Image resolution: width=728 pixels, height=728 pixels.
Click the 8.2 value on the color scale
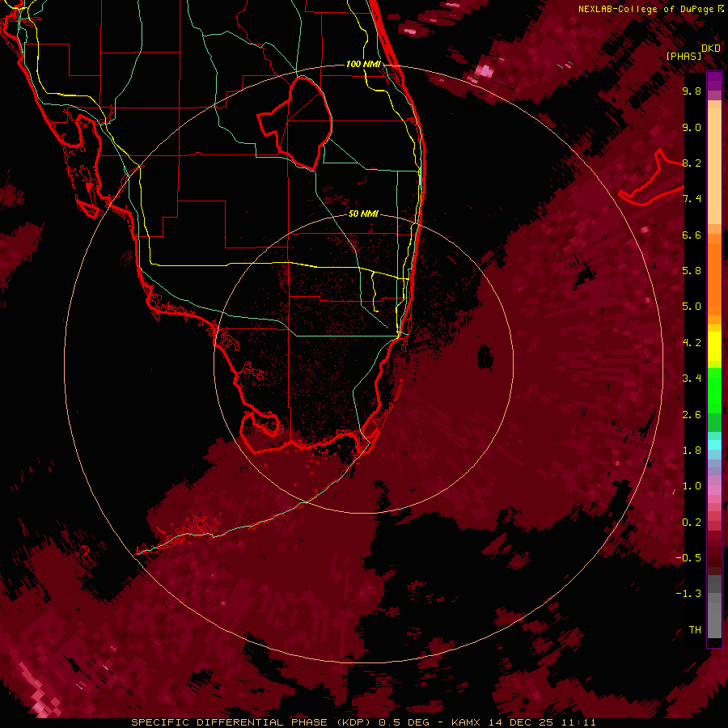[692, 163]
